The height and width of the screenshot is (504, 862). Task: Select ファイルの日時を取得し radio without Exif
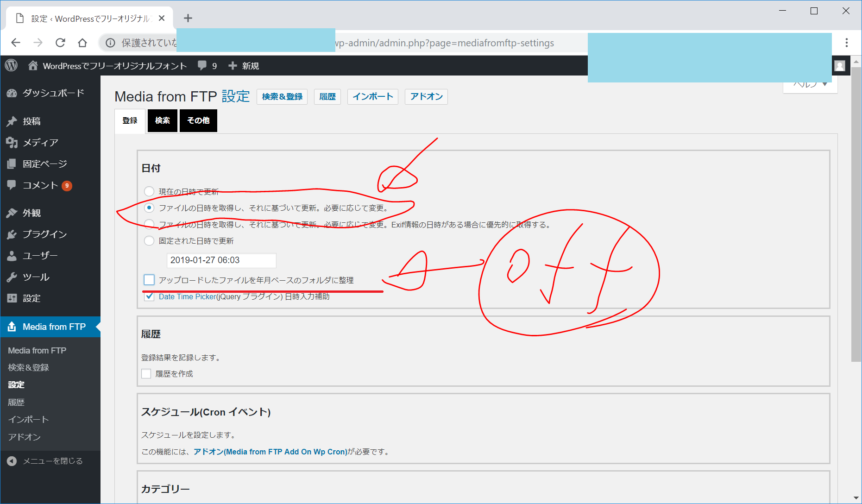[x=149, y=208]
